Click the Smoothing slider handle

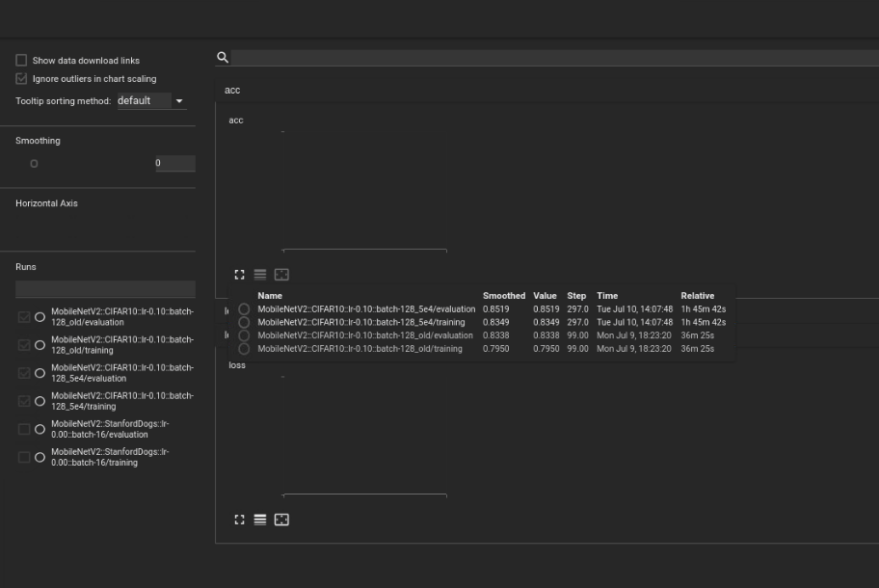(x=34, y=164)
